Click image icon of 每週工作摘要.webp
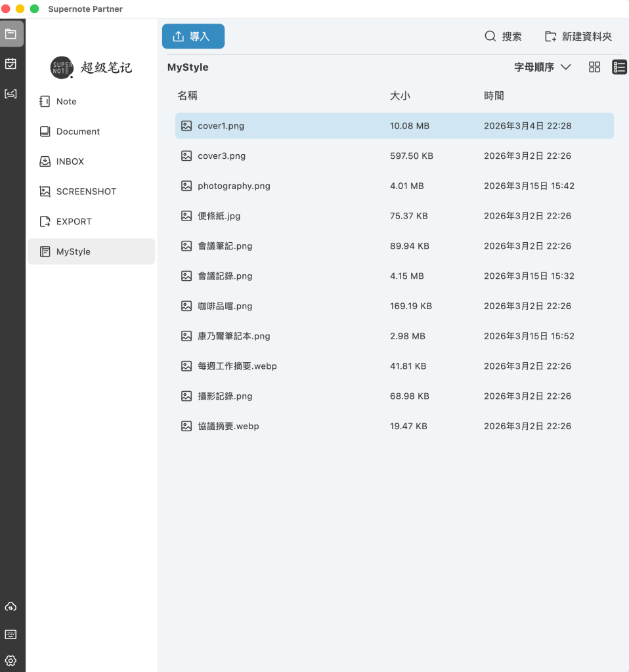Screen dimensions: 629x672 tap(186, 366)
